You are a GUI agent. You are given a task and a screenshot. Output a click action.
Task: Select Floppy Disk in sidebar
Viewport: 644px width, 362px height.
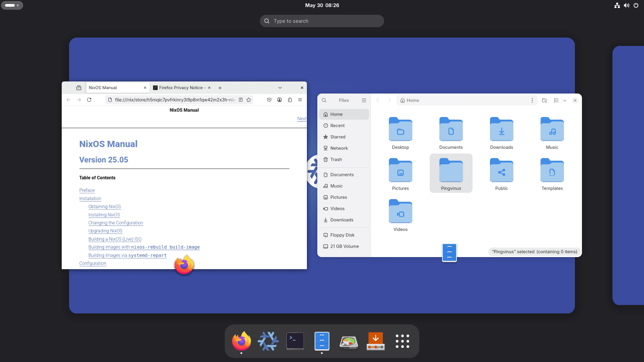click(344, 235)
